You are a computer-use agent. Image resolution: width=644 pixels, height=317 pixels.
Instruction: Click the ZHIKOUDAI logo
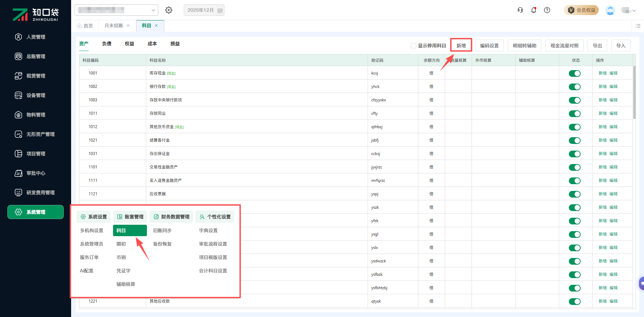click(36, 14)
